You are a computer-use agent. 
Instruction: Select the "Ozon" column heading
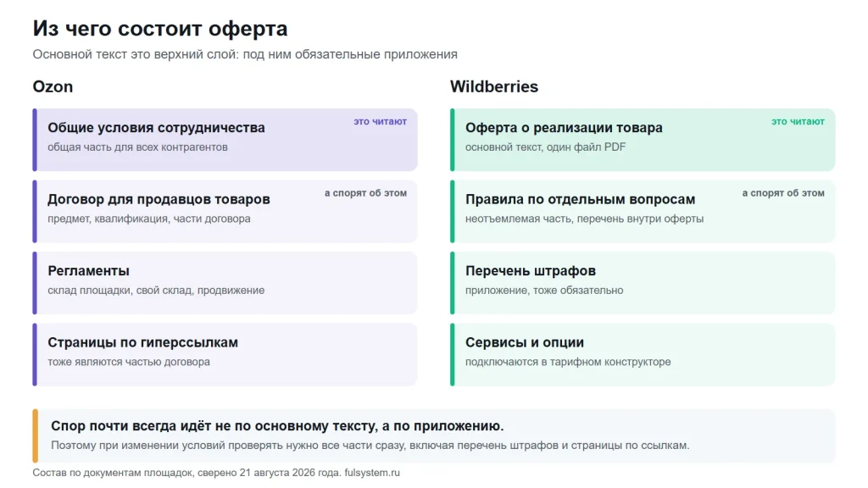53,86
